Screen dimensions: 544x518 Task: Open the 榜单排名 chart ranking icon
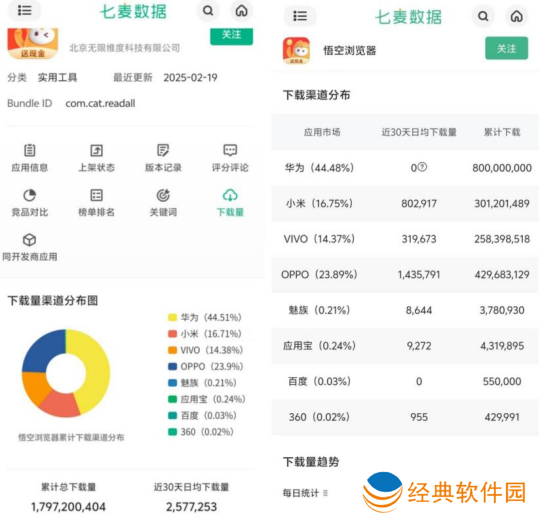coord(96,195)
